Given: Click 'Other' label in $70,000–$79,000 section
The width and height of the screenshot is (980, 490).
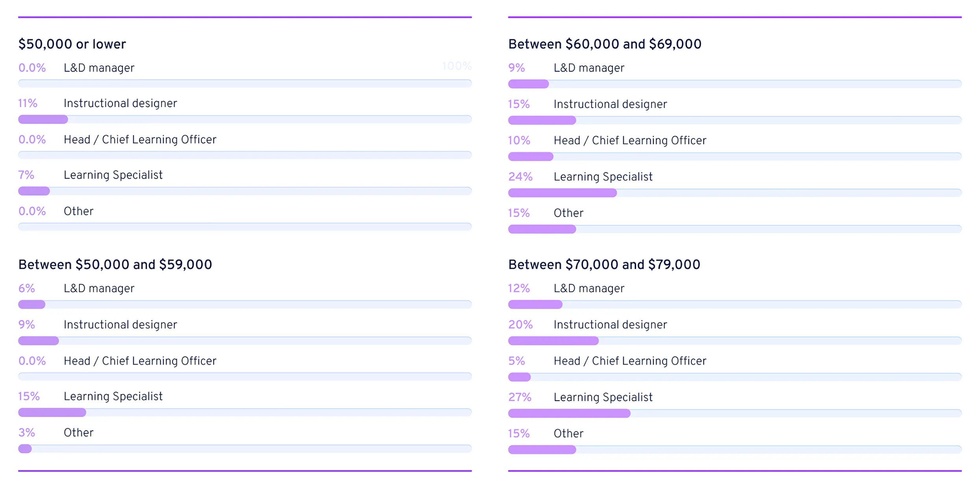Looking at the screenshot, I should point(568,433).
